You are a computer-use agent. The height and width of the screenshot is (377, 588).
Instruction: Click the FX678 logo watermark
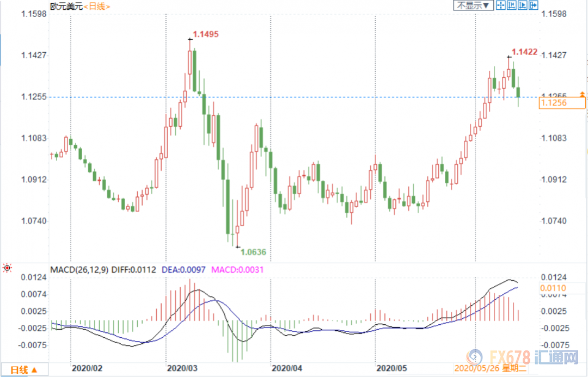pos(498,357)
